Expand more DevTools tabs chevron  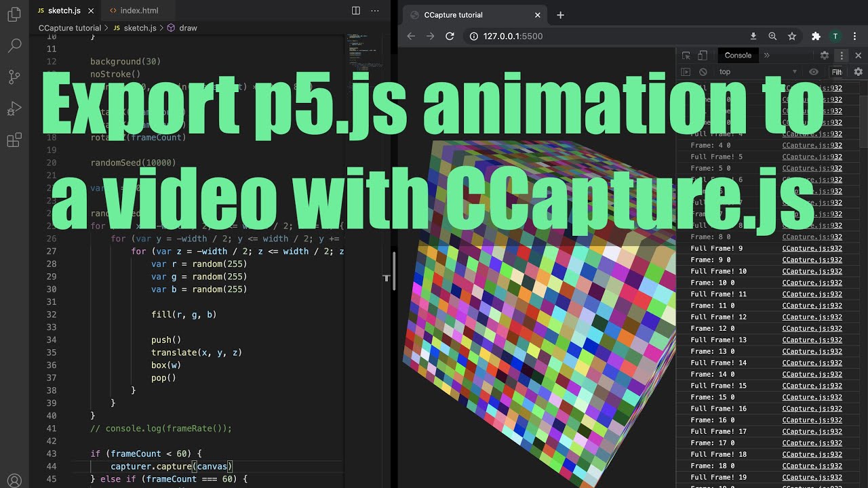pyautogui.click(x=767, y=56)
